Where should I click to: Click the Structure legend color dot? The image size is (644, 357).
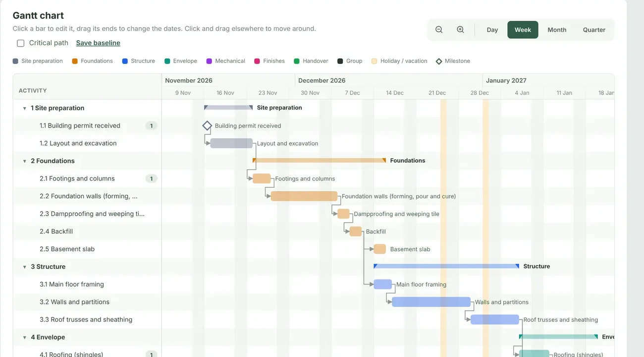tap(125, 61)
